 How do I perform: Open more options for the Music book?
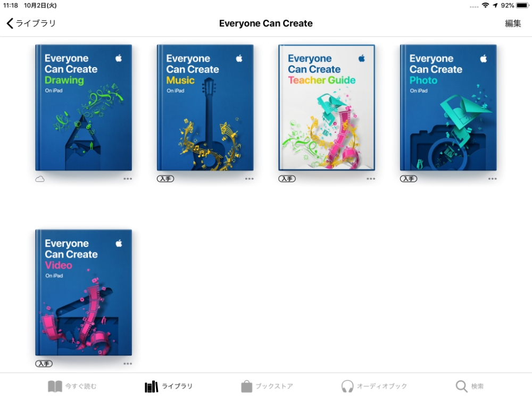[249, 179]
